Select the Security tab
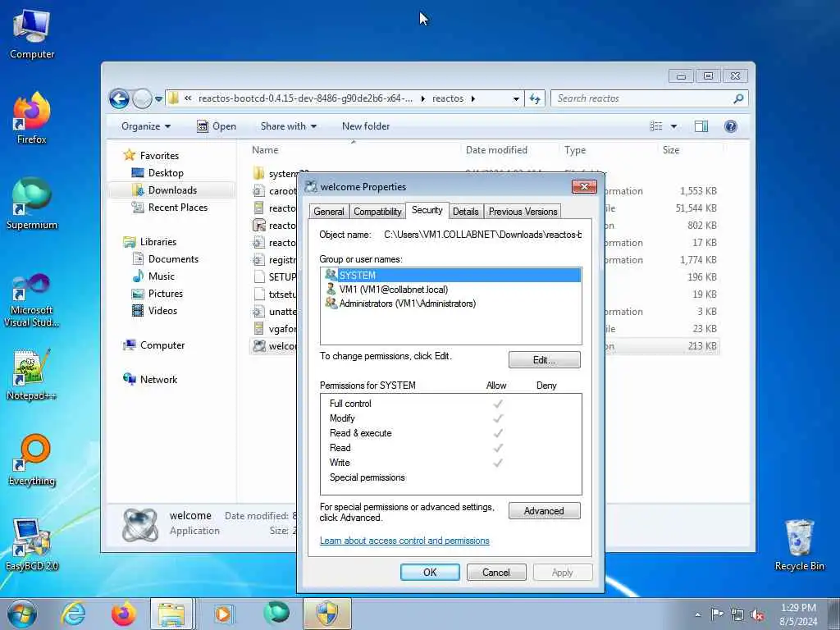The height and width of the screenshot is (630, 840). coord(427,210)
